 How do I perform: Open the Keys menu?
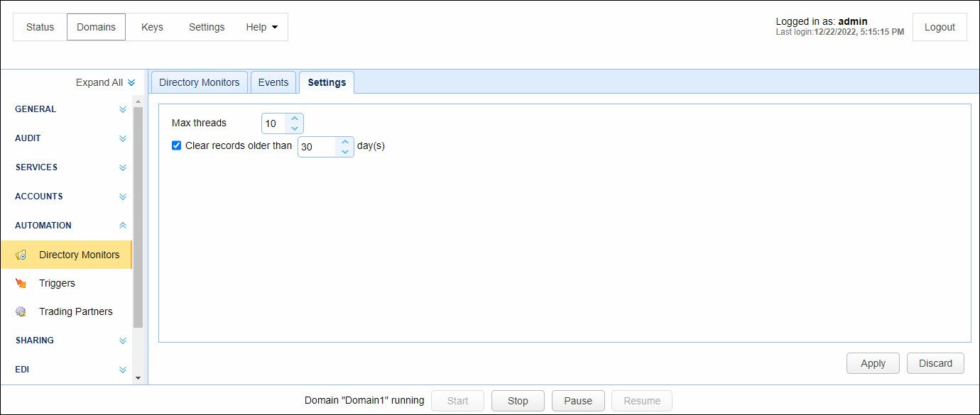click(x=152, y=27)
